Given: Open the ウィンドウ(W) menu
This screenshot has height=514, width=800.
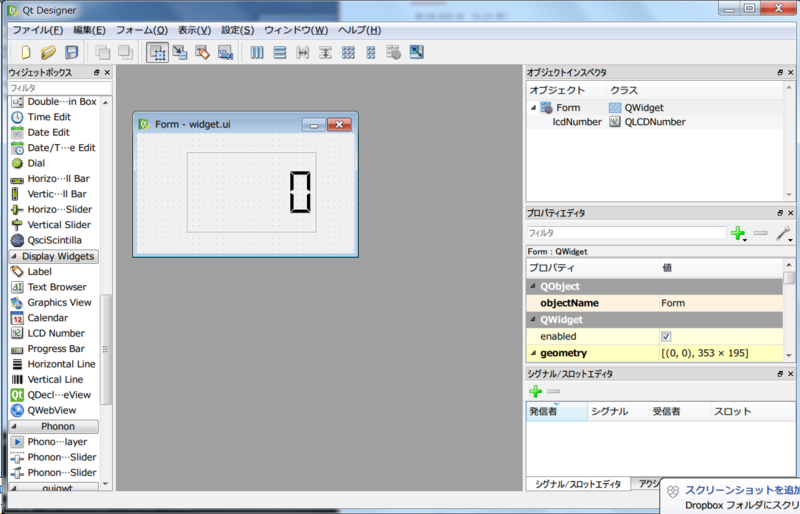Looking at the screenshot, I should [296, 30].
